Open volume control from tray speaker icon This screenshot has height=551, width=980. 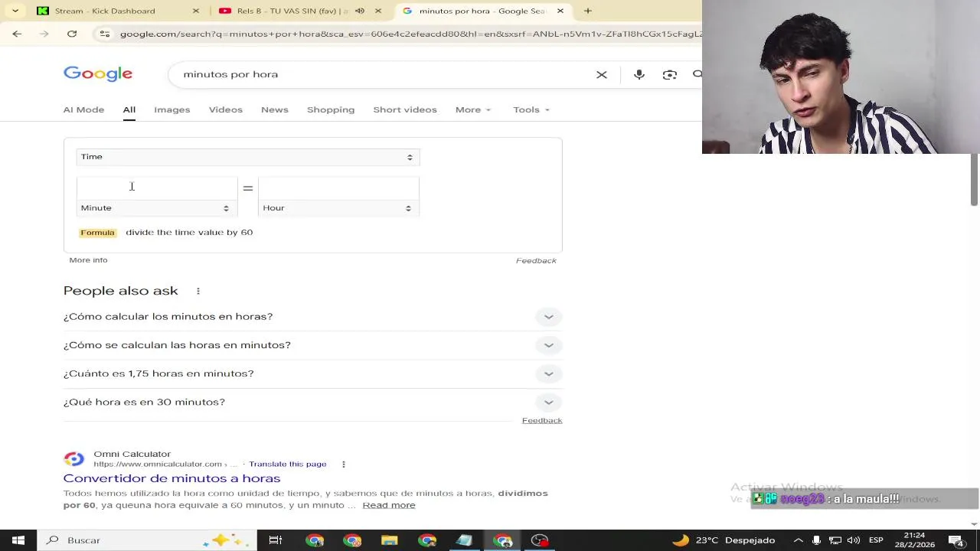[854, 540]
